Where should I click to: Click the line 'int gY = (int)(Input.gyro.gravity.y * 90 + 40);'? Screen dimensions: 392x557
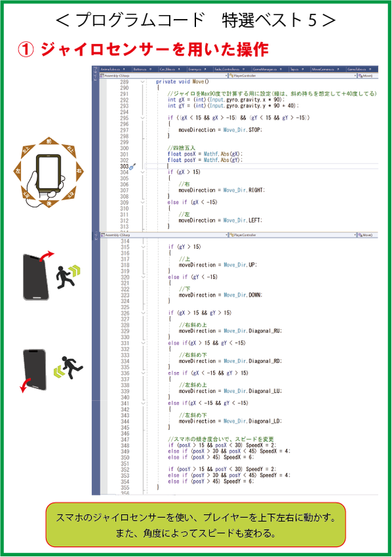click(x=233, y=106)
